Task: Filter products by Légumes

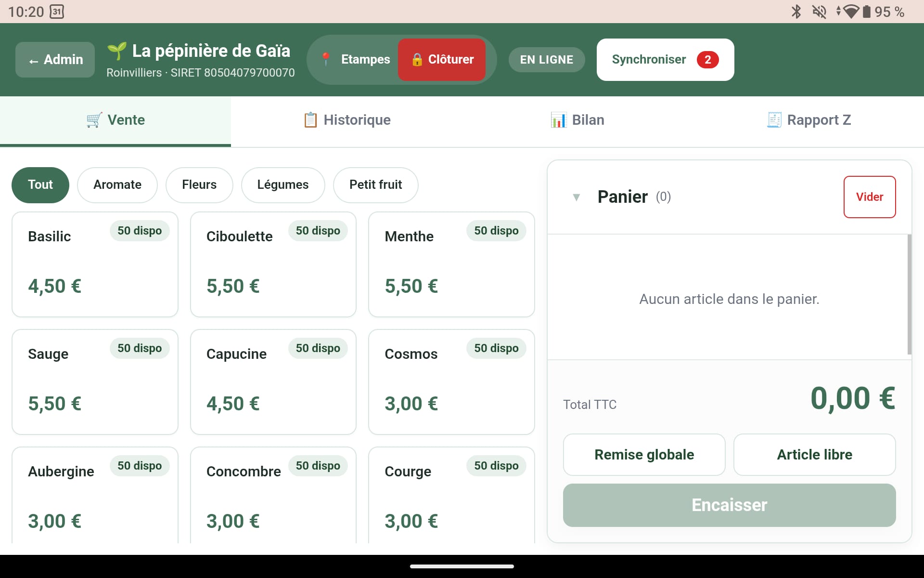Action: tap(283, 185)
